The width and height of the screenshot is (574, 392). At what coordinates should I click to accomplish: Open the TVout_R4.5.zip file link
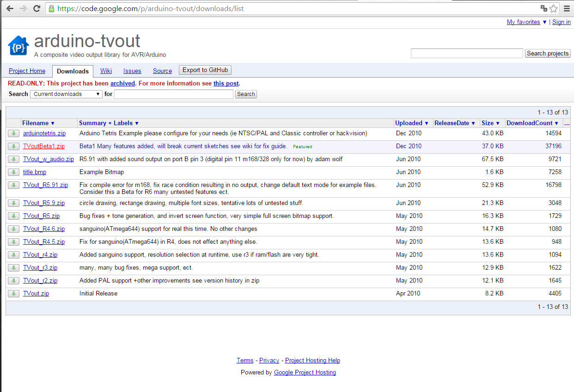pos(44,242)
